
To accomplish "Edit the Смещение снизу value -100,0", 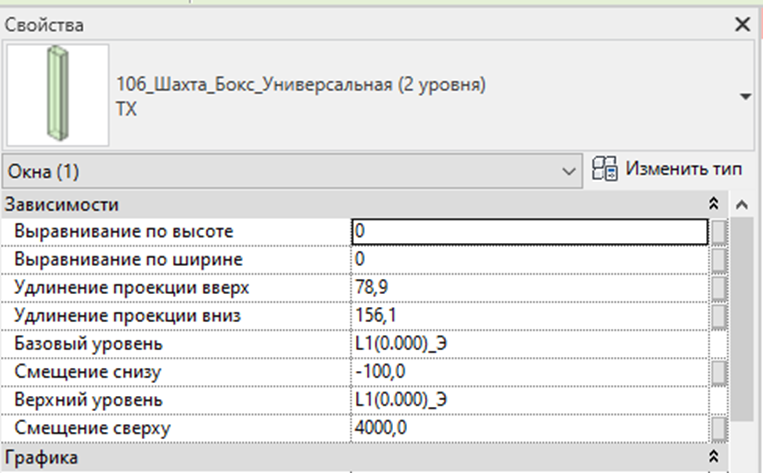I will tap(529, 372).
